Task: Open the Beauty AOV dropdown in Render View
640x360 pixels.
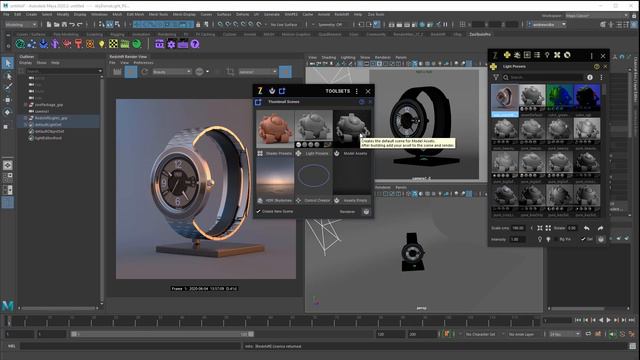Action: [x=172, y=72]
